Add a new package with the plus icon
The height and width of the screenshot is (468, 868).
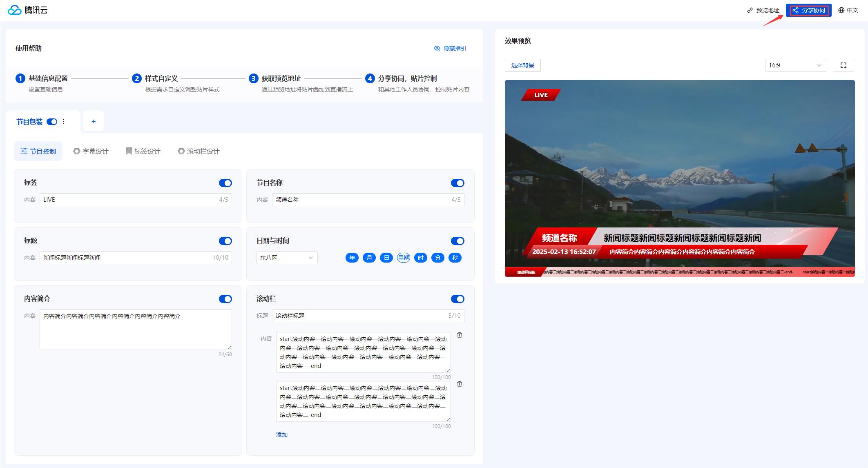(94, 121)
